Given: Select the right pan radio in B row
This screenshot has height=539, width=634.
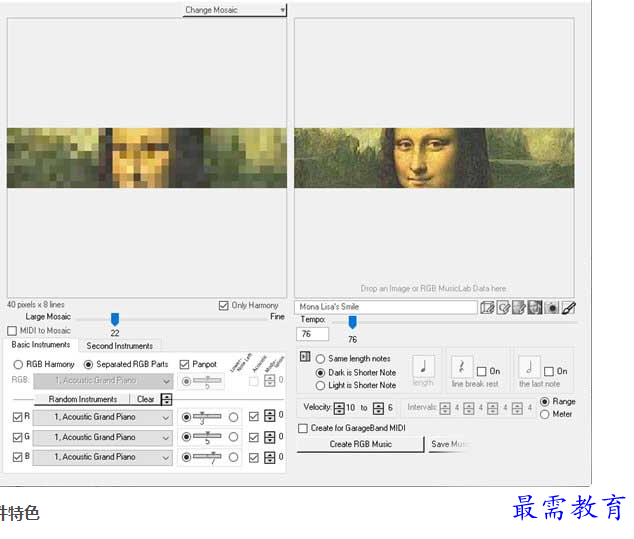Looking at the screenshot, I should pyautogui.click(x=233, y=457).
